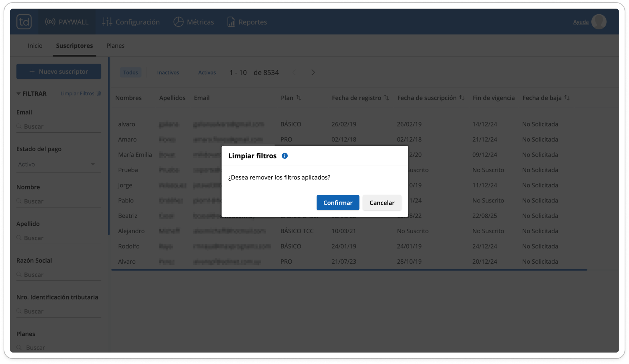Cancel the Limpiar filtros dialog
This screenshot has height=364, width=629.
coord(382,203)
